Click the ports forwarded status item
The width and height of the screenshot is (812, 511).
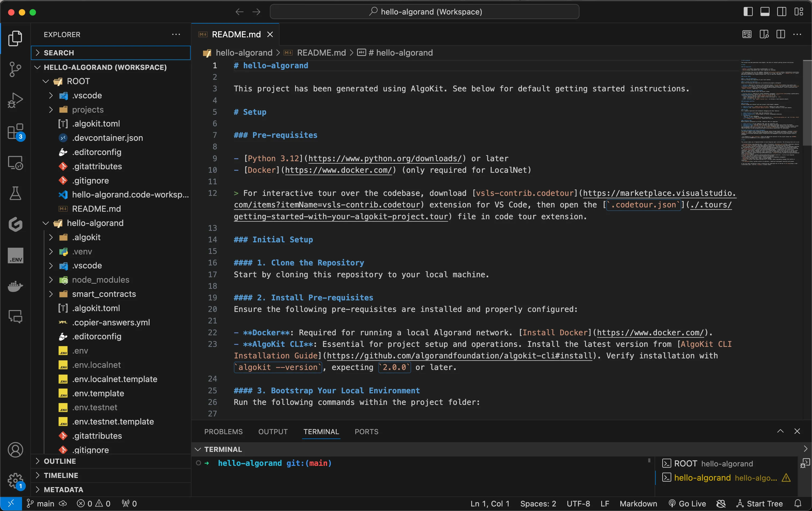tap(129, 503)
